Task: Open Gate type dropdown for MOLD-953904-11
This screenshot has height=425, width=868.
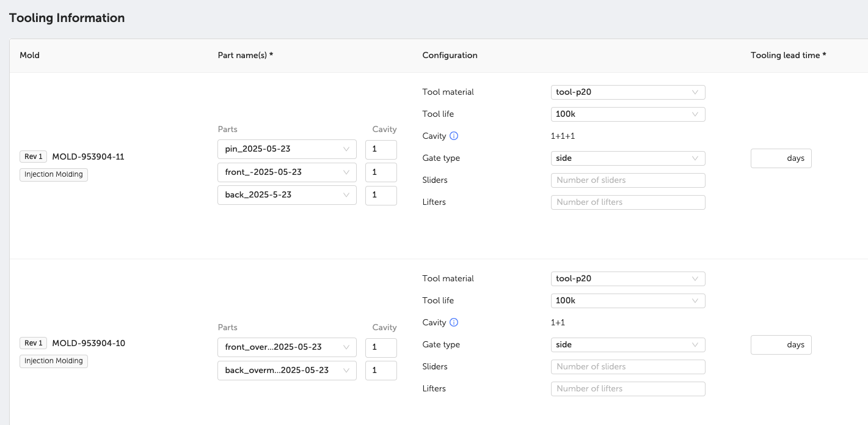Action: 627,158
